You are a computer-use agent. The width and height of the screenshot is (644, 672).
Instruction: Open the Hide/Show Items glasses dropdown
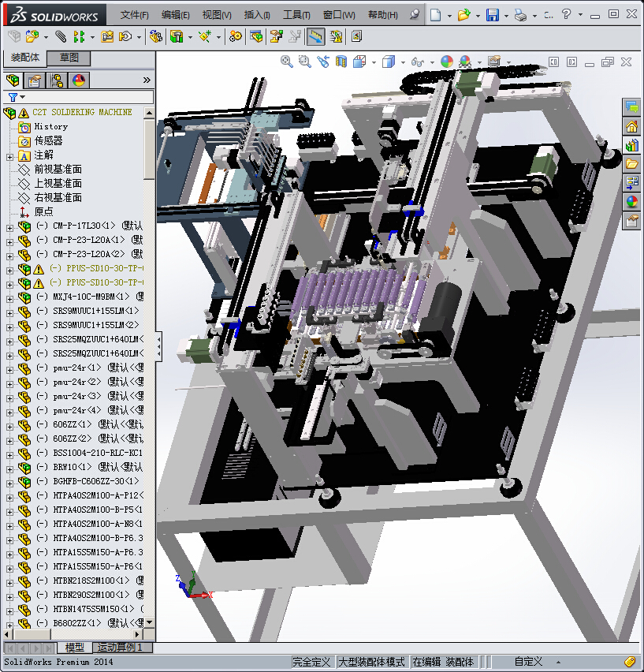point(432,62)
